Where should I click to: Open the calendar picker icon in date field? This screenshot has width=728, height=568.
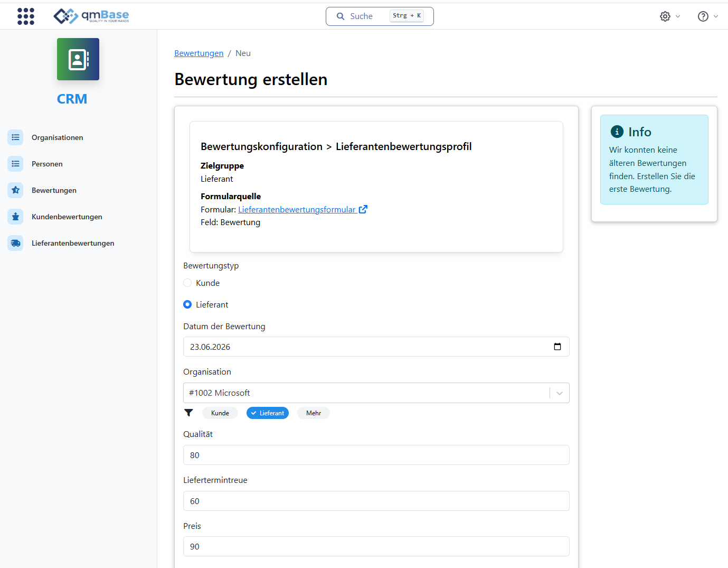pyautogui.click(x=557, y=347)
